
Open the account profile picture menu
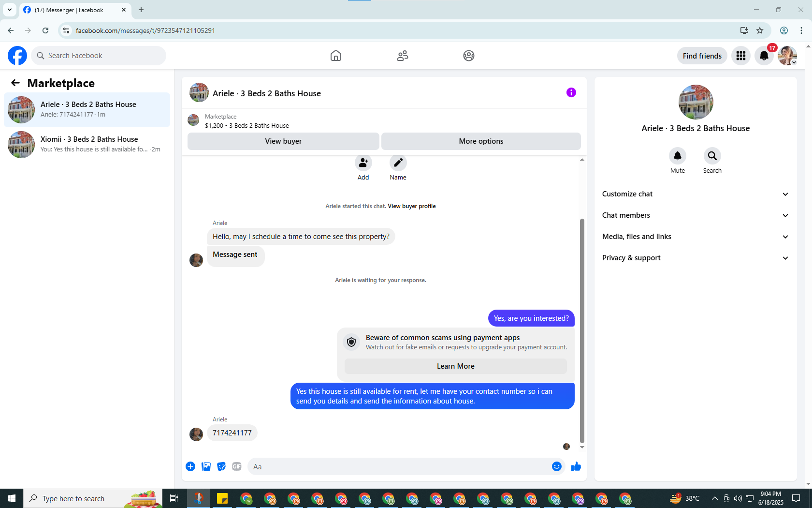pos(787,56)
